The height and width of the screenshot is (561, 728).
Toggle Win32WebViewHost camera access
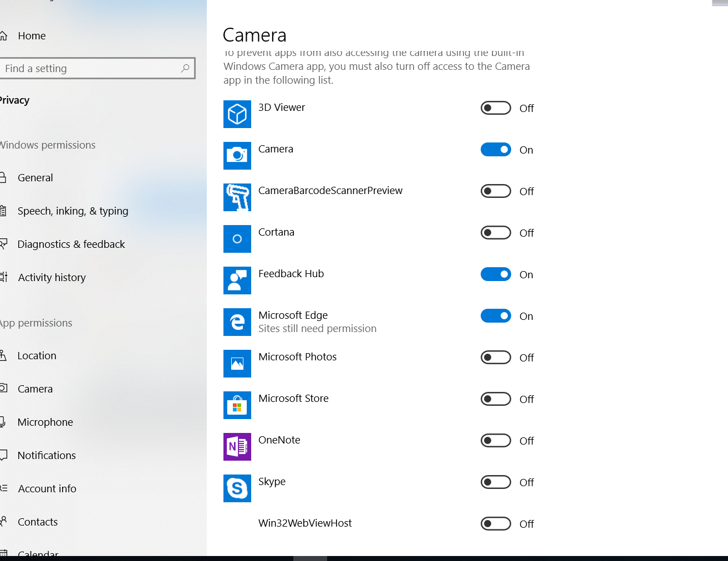(x=496, y=524)
